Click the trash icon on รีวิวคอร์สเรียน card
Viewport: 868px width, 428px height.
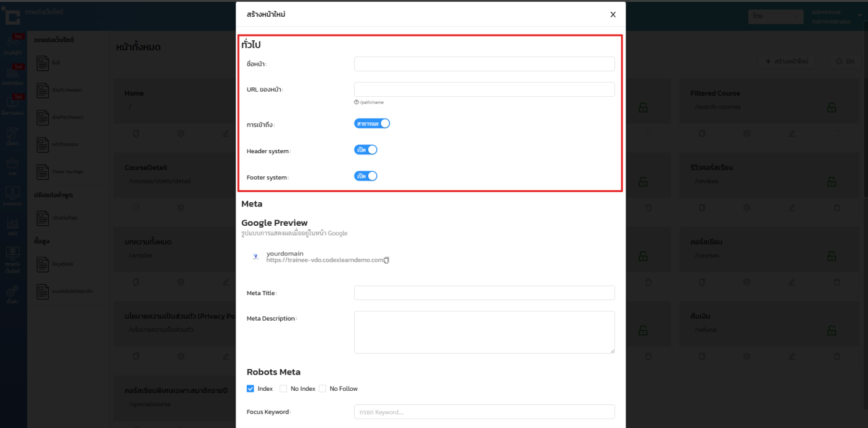click(836, 207)
